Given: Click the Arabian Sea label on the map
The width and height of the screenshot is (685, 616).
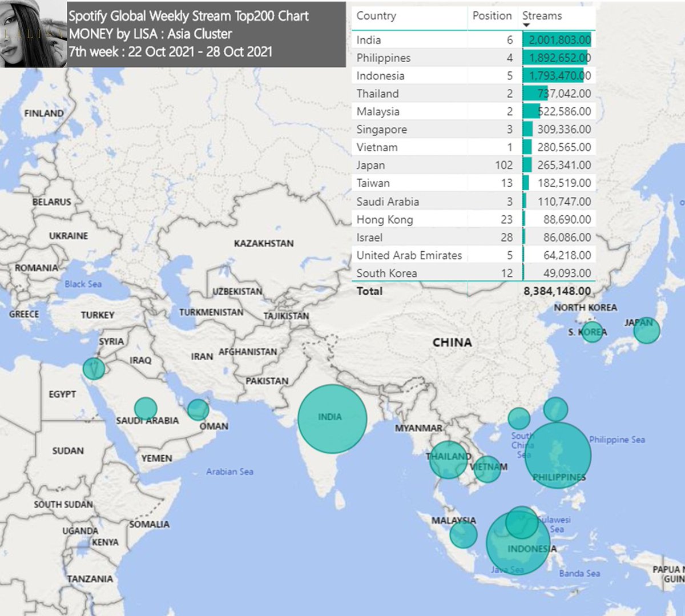Looking at the screenshot, I should click(229, 472).
